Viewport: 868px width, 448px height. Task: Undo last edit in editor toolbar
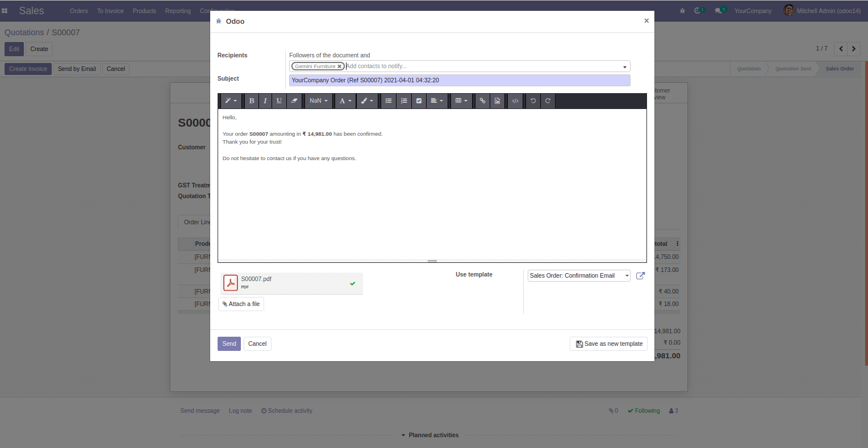(533, 101)
